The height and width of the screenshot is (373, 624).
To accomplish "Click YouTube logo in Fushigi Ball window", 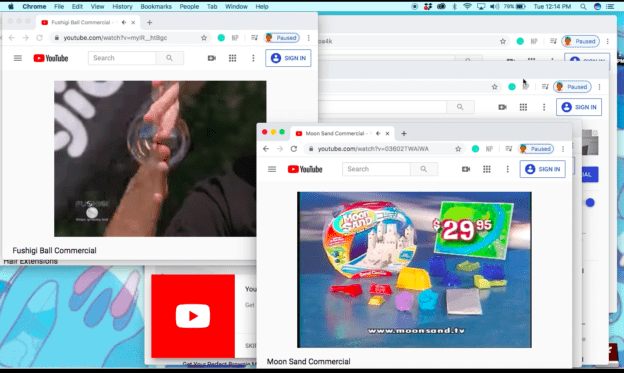I will coord(51,58).
